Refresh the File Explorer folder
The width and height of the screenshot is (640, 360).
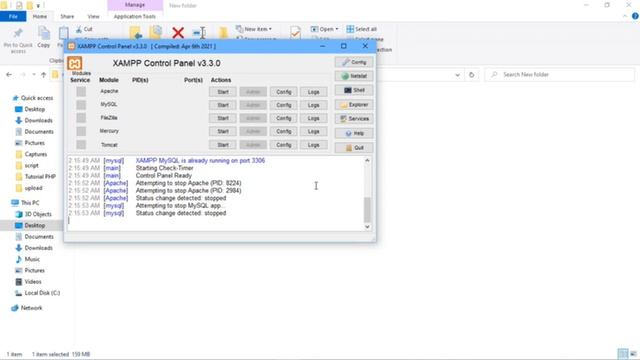[471, 75]
